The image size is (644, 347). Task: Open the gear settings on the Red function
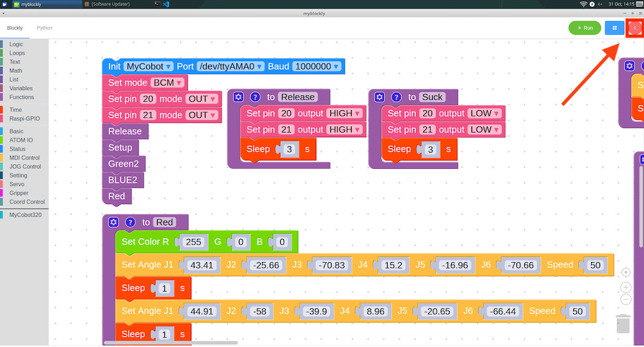pyautogui.click(x=113, y=222)
